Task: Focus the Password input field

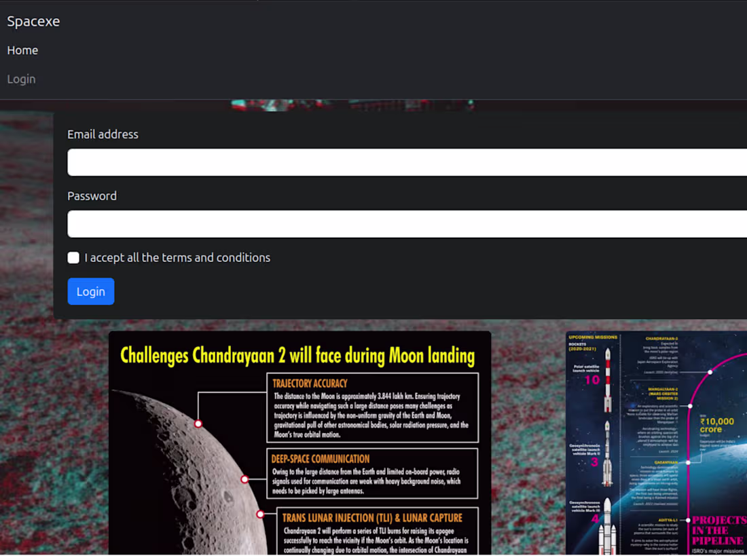Action: (x=407, y=224)
